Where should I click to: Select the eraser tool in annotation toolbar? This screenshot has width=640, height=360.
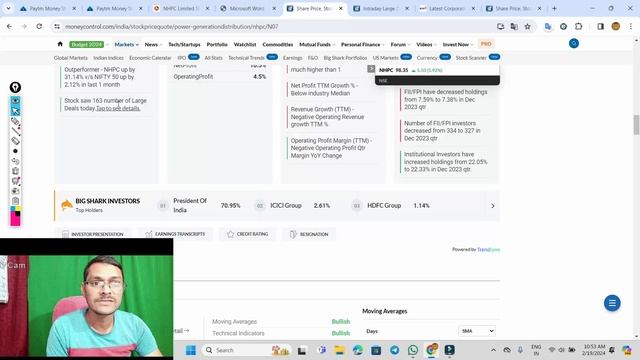pos(16,141)
